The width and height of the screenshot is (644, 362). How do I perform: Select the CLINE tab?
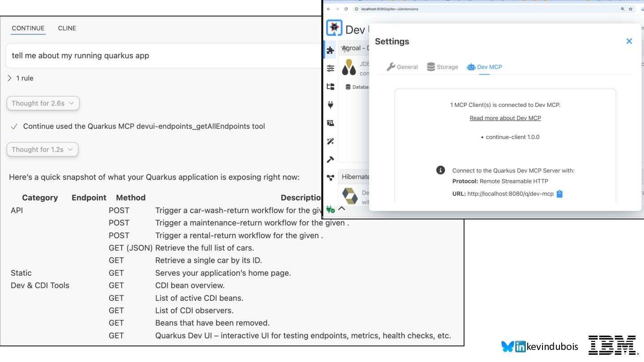[67, 28]
